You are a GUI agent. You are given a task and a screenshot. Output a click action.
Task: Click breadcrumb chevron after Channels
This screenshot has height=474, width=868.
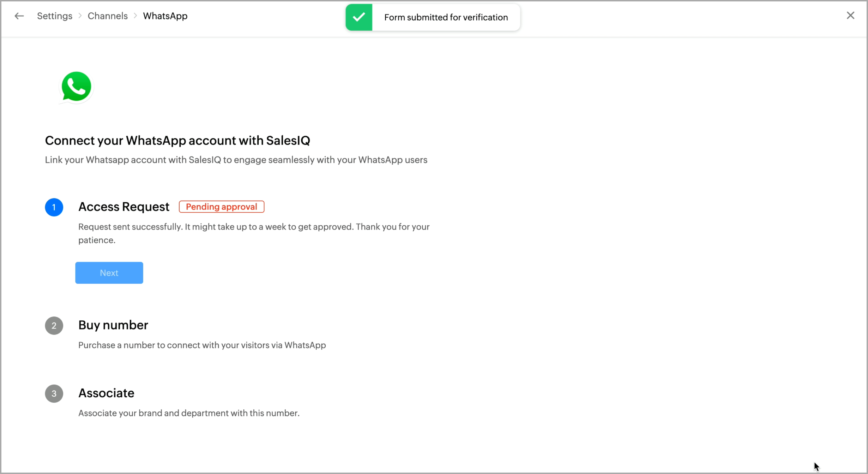pyautogui.click(x=135, y=16)
